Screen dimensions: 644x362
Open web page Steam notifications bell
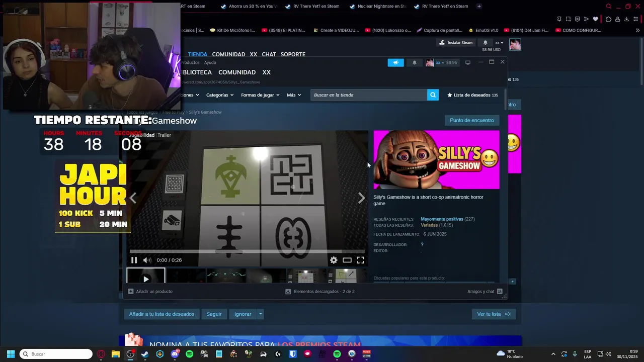pos(485,43)
